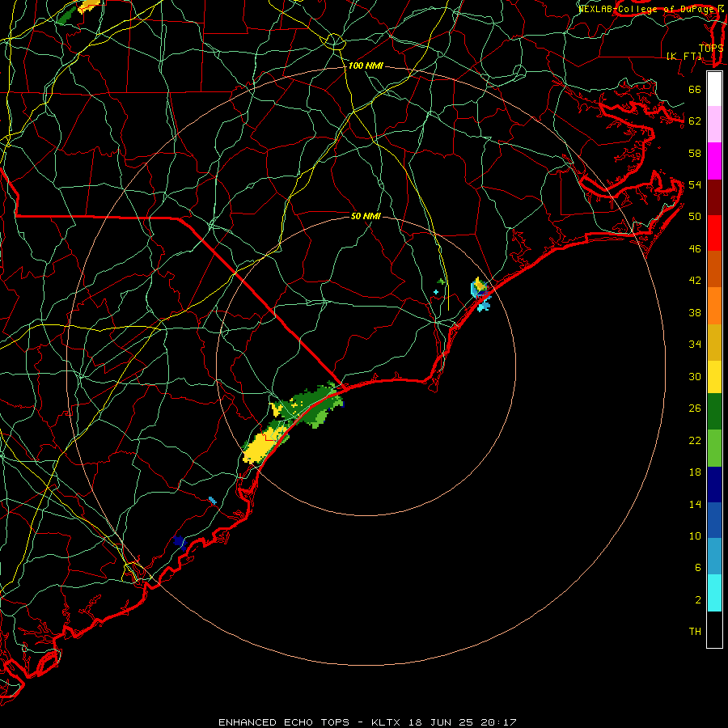This screenshot has width=728, height=728.
Task: Pick the cyan legend swatch
Action: [714, 593]
